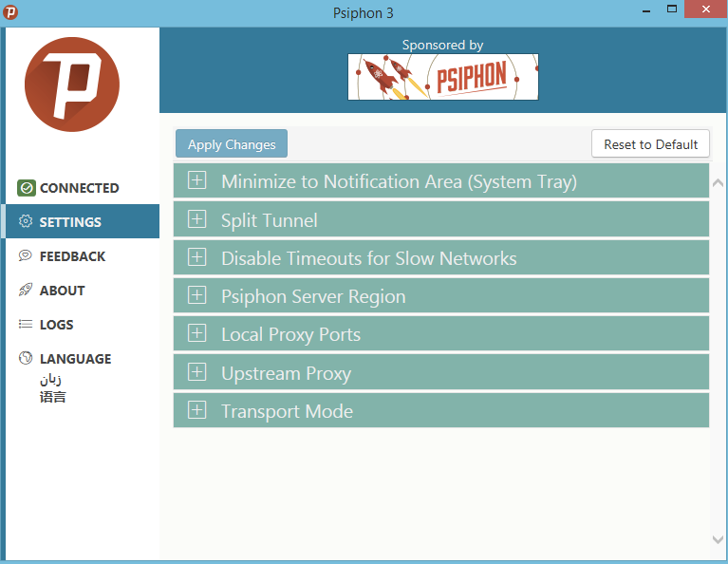The width and height of the screenshot is (728, 564).
Task: Expand Minimize to Notification Area plus icon
Action: click(196, 180)
